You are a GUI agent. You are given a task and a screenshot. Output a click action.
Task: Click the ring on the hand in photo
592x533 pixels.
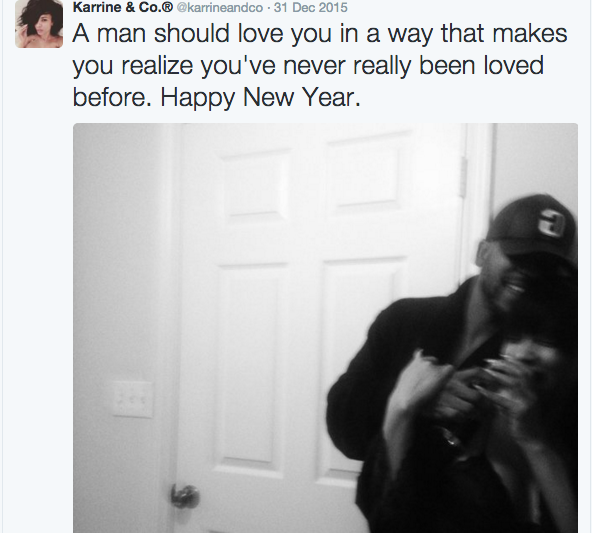(x=450, y=439)
